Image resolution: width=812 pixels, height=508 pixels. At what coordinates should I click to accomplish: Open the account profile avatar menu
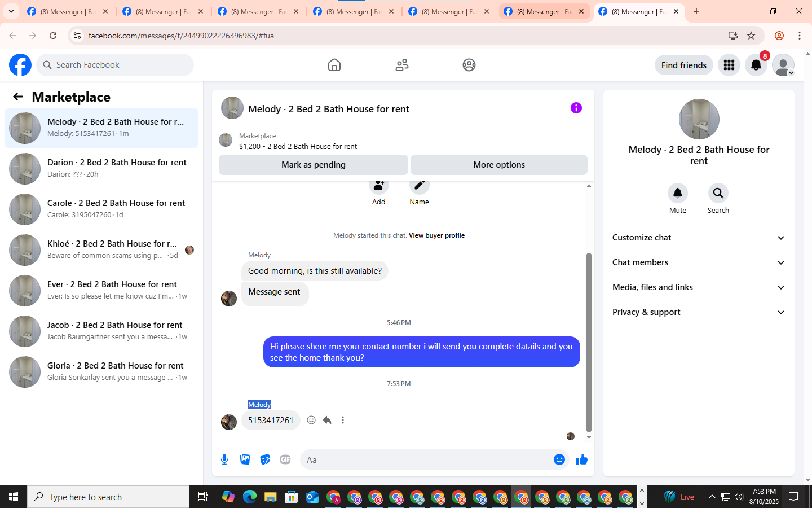pos(783,65)
